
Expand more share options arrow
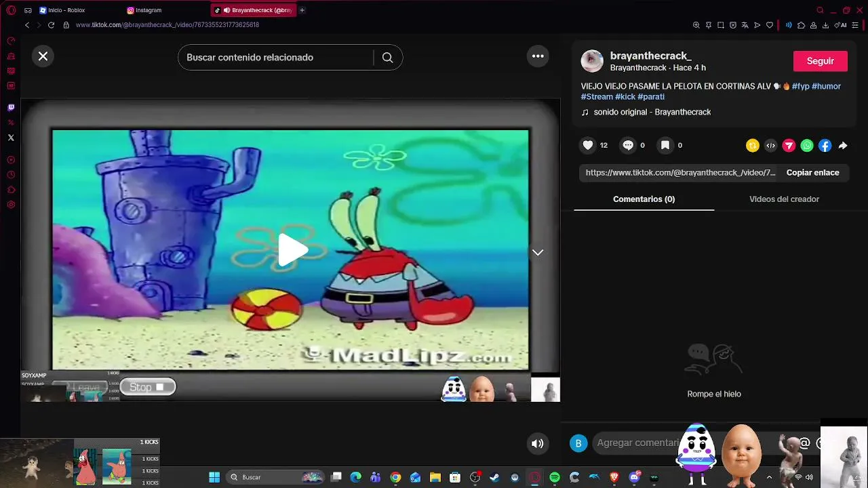(x=843, y=146)
